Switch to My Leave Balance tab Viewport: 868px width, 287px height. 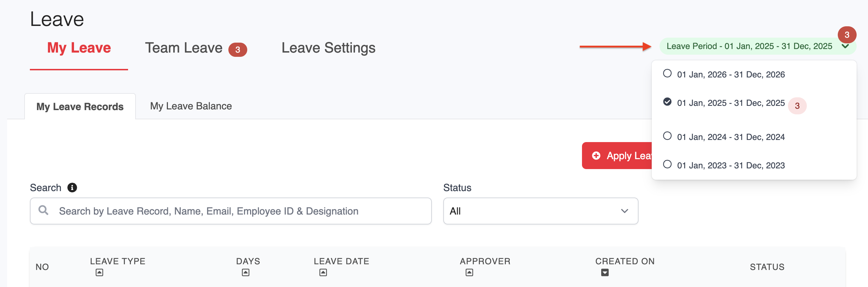(191, 106)
